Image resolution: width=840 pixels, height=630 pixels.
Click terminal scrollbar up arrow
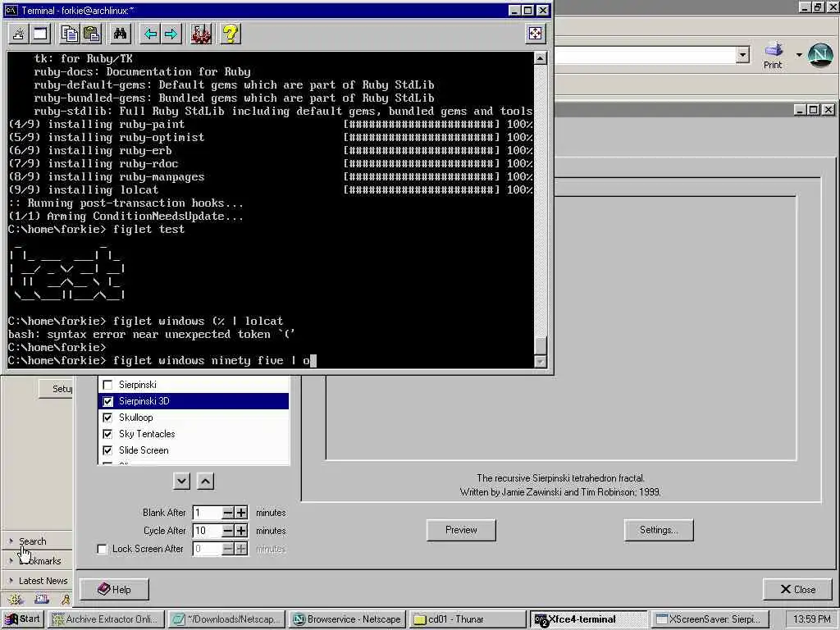click(541, 58)
